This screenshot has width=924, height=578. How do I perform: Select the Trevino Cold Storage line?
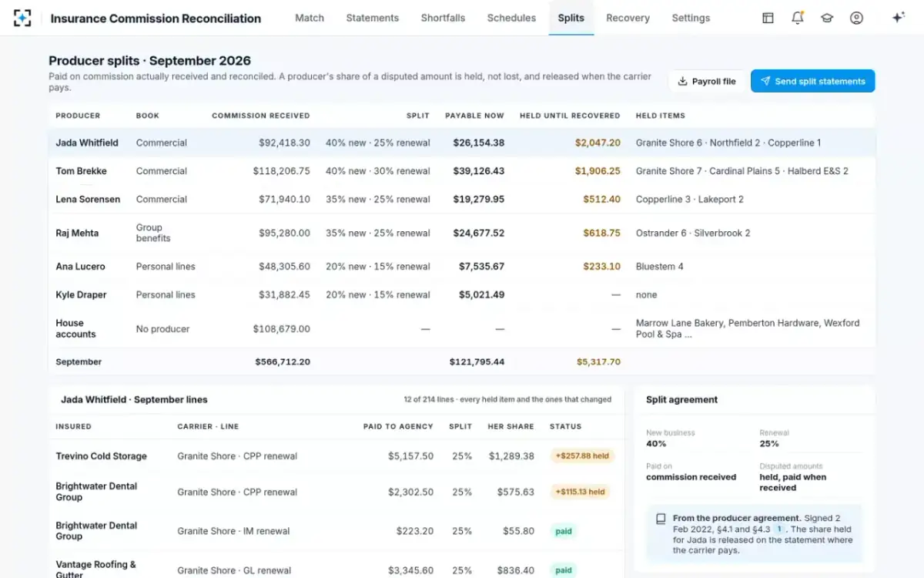click(336, 456)
